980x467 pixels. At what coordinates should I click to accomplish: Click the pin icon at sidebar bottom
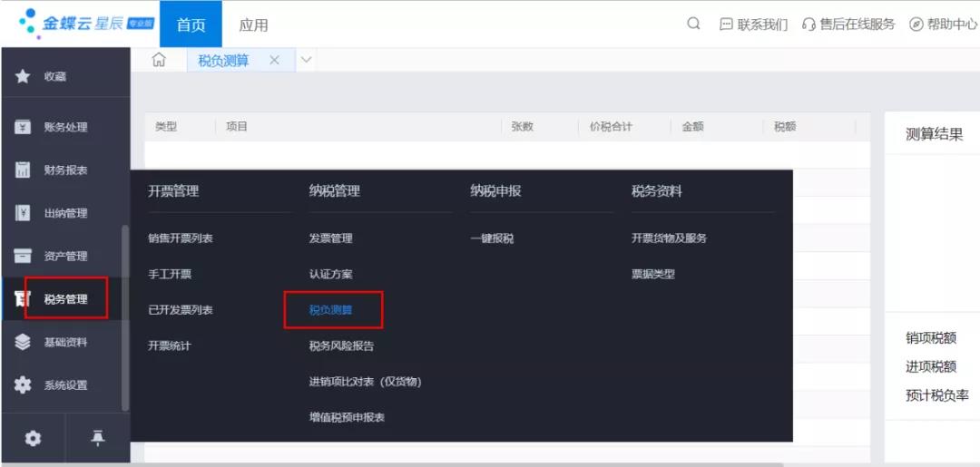(x=98, y=438)
